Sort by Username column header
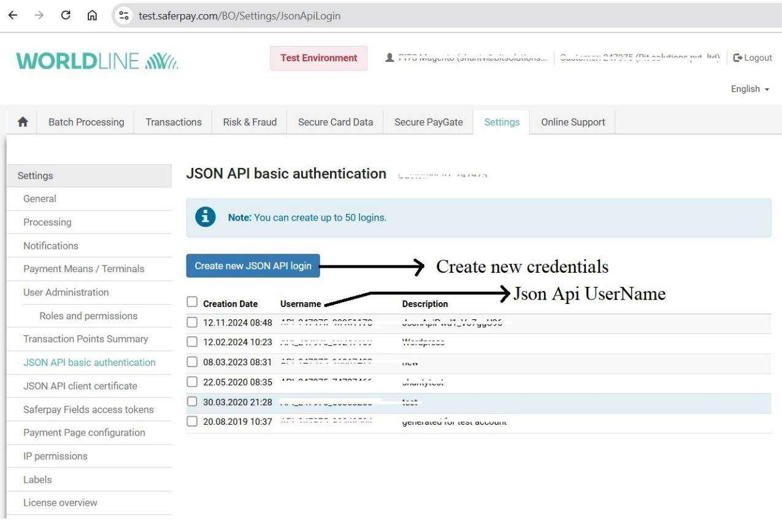782x532 pixels. 301,304
